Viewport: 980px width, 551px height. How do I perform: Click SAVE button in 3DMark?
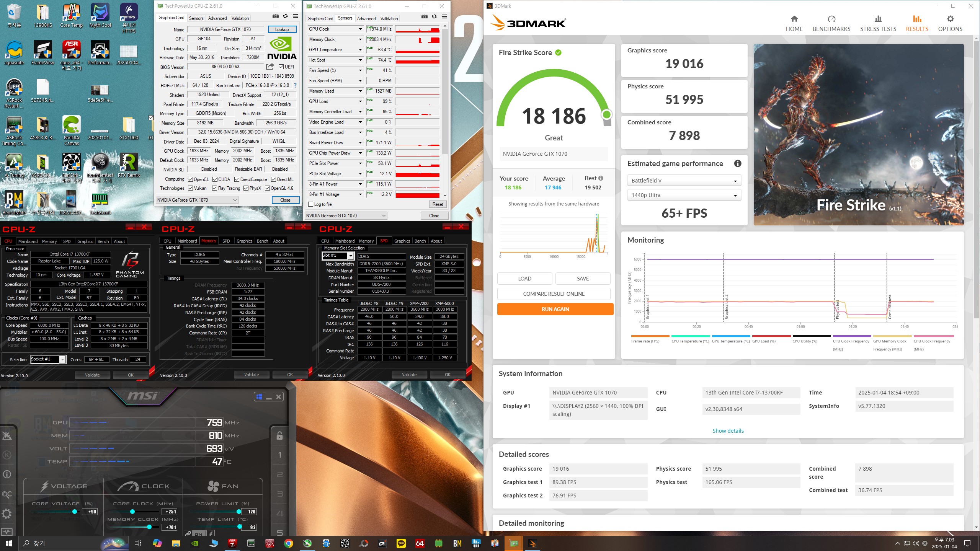click(583, 279)
